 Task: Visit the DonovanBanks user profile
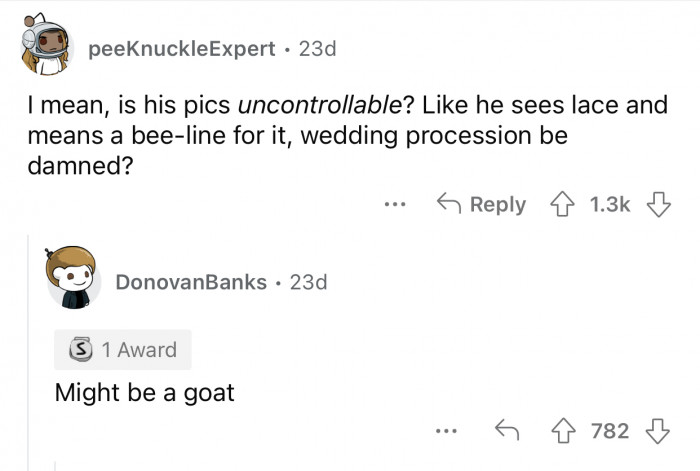tap(191, 282)
